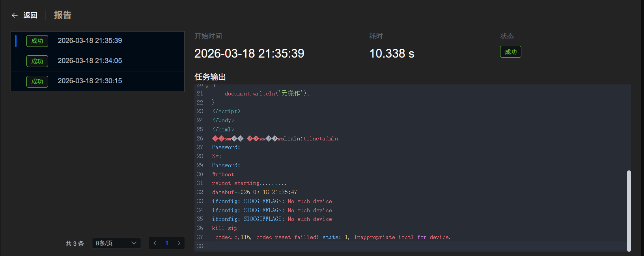Collapse the code fold arrow near line 20

click(207, 86)
